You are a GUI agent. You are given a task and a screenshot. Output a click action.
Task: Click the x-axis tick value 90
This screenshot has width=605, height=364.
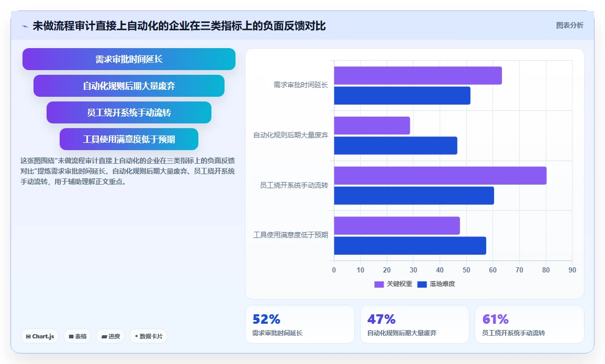(x=572, y=270)
